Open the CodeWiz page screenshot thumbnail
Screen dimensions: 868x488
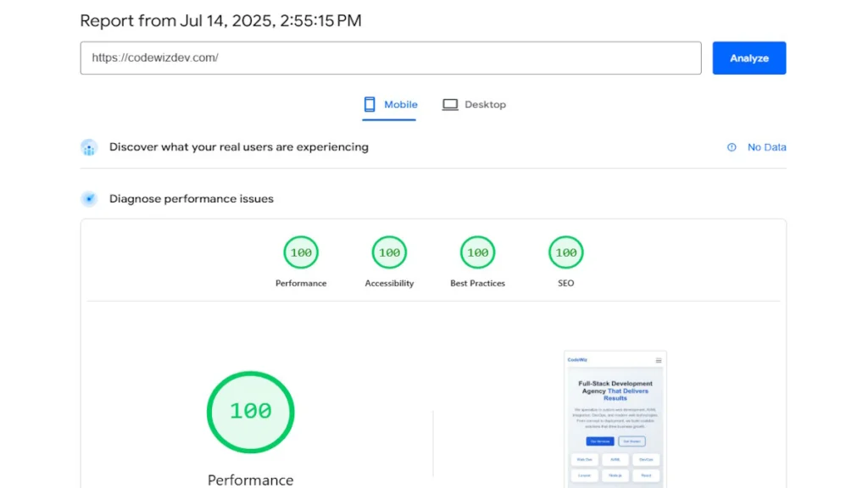[x=615, y=419]
